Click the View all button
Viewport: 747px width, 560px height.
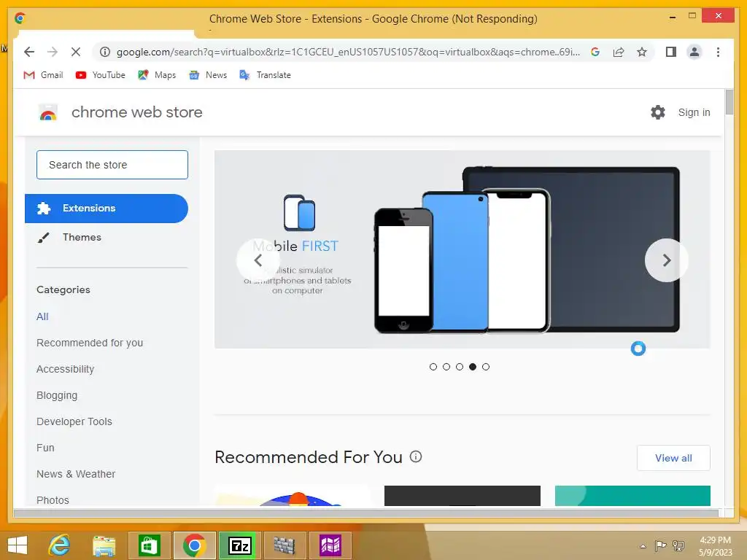tap(673, 458)
